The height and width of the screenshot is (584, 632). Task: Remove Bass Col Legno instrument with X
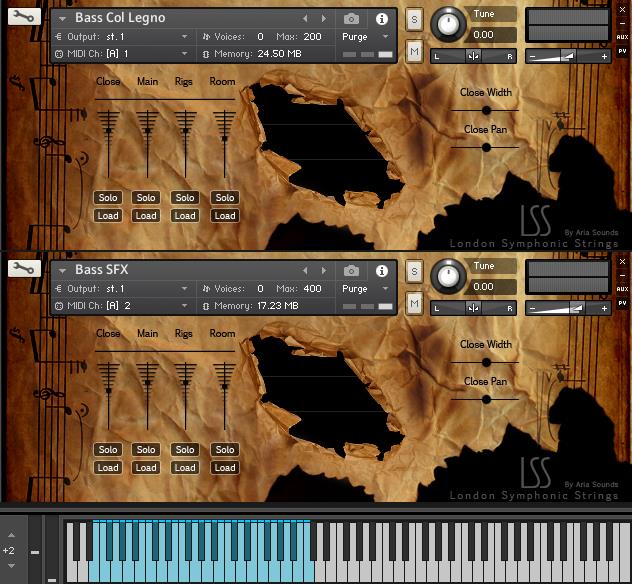(622, 9)
